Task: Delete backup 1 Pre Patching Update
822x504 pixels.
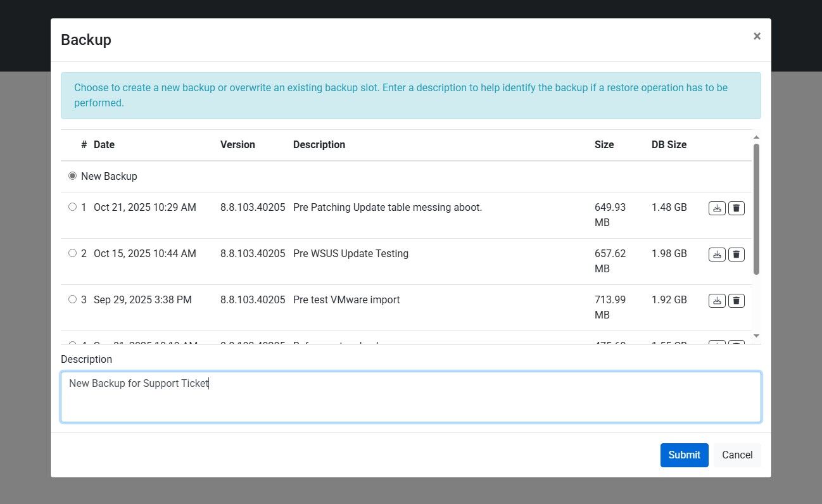Action: click(x=736, y=208)
